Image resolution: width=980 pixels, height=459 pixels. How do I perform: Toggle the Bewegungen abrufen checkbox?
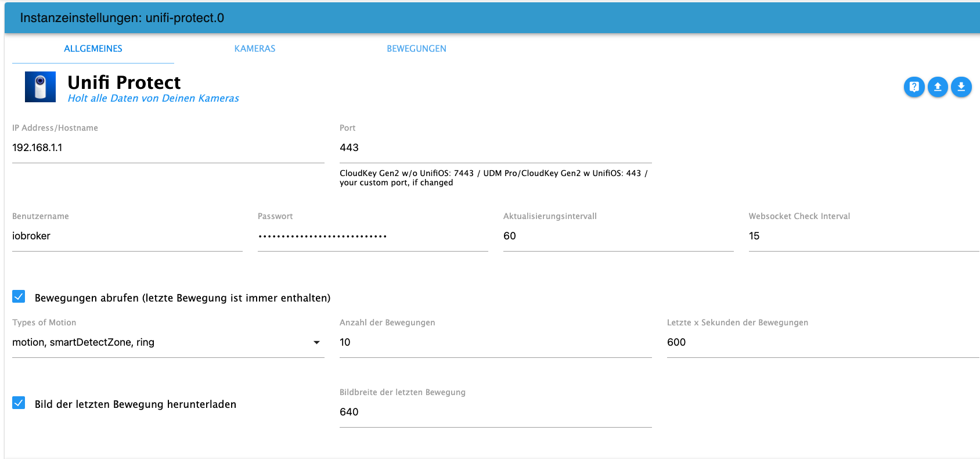(19, 297)
